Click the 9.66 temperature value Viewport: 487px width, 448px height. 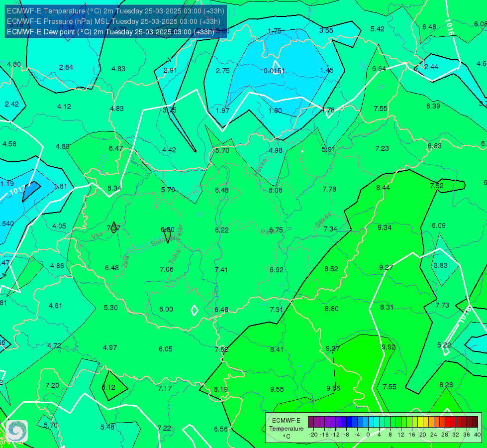(x=333, y=389)
